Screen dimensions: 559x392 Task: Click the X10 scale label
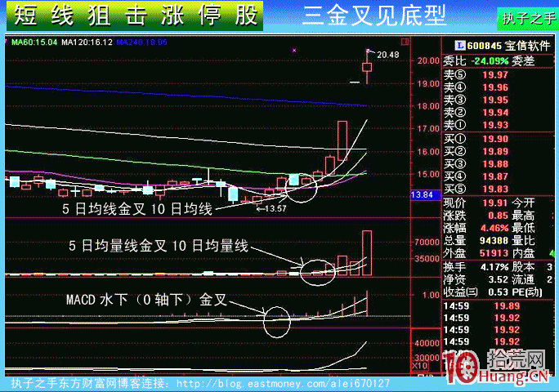click(x=419, y=366)
